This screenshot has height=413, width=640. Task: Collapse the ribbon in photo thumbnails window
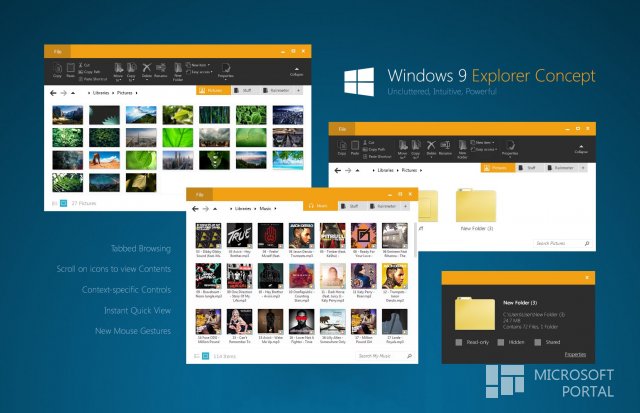point(297,72)
